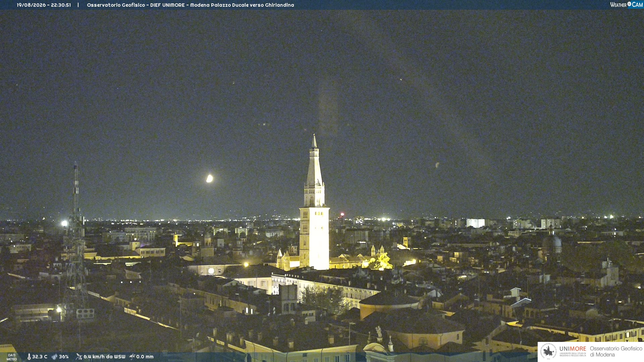
Task: Click the 32.3 C temperature reading
Action: 40,357
